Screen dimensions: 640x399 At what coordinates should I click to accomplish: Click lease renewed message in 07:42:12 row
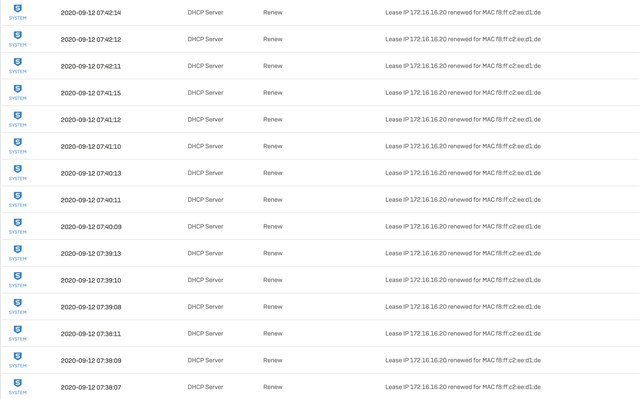click(x=463, y=39)
